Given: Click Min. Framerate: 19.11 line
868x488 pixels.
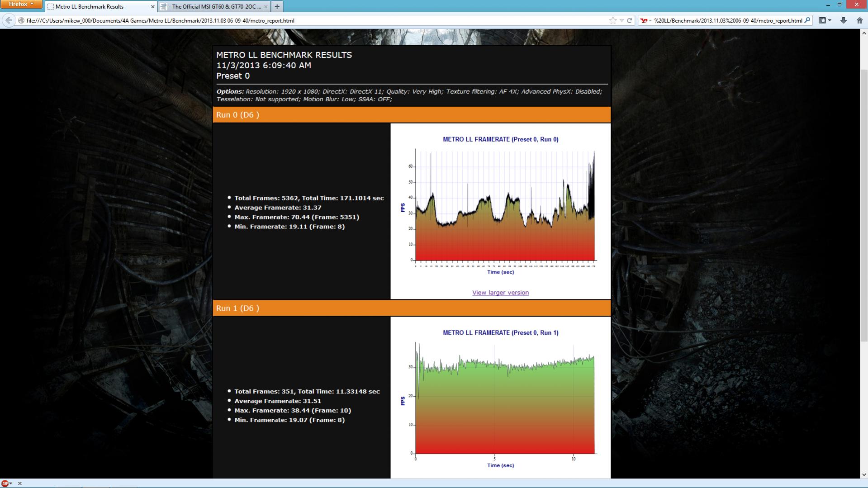Looking at the screenshot, I should point(289,227).
